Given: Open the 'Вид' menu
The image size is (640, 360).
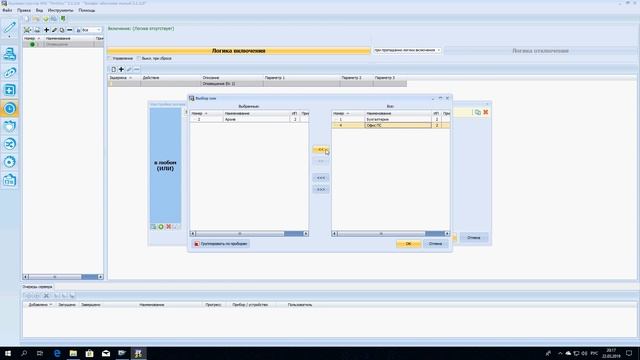Looking at the screenshot, I should pyautogui.click(x=39, y=10).
